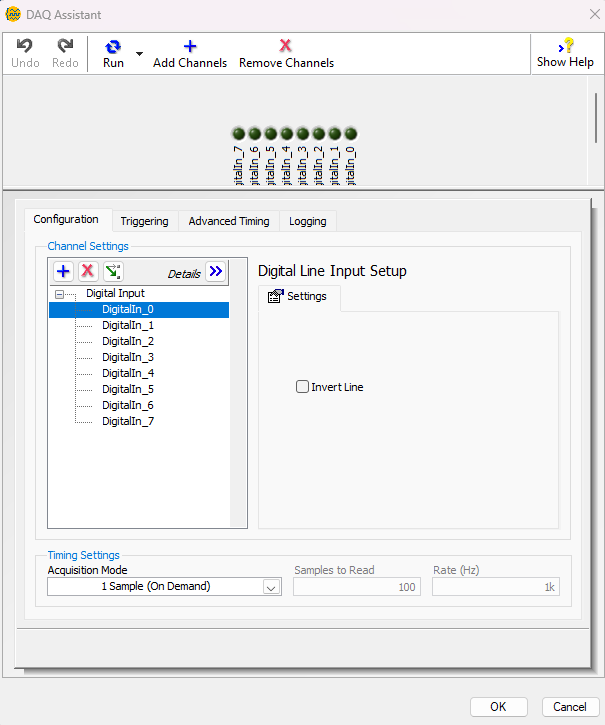Click Remove Channels red X icon
The width and height of the screenshot is (605, 725).
(x=286, y=46)
